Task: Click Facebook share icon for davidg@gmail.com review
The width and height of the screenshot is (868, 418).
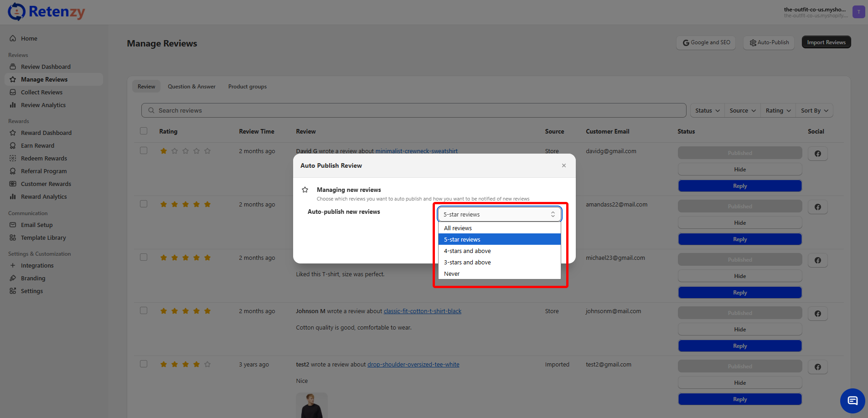Action: [817, 154]
